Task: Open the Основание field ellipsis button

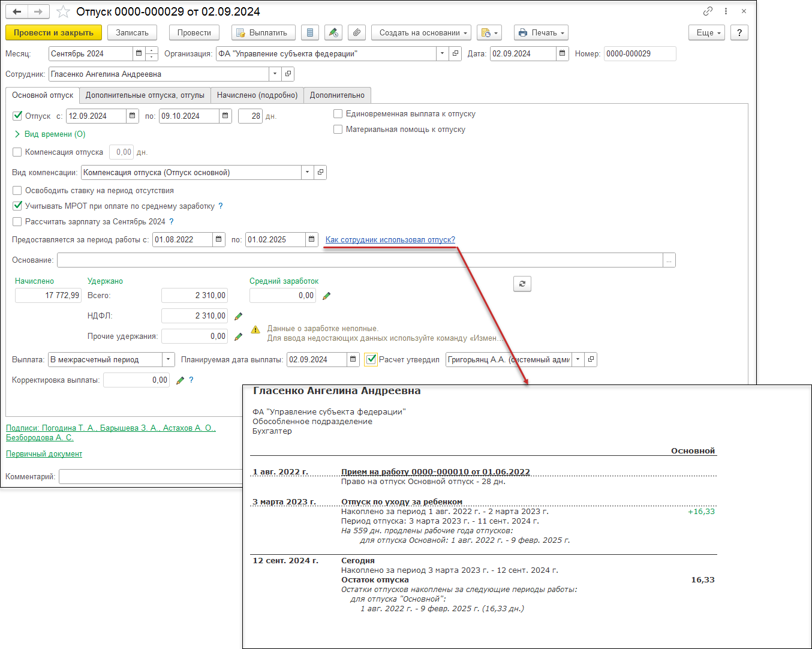Action: [669, 260]
